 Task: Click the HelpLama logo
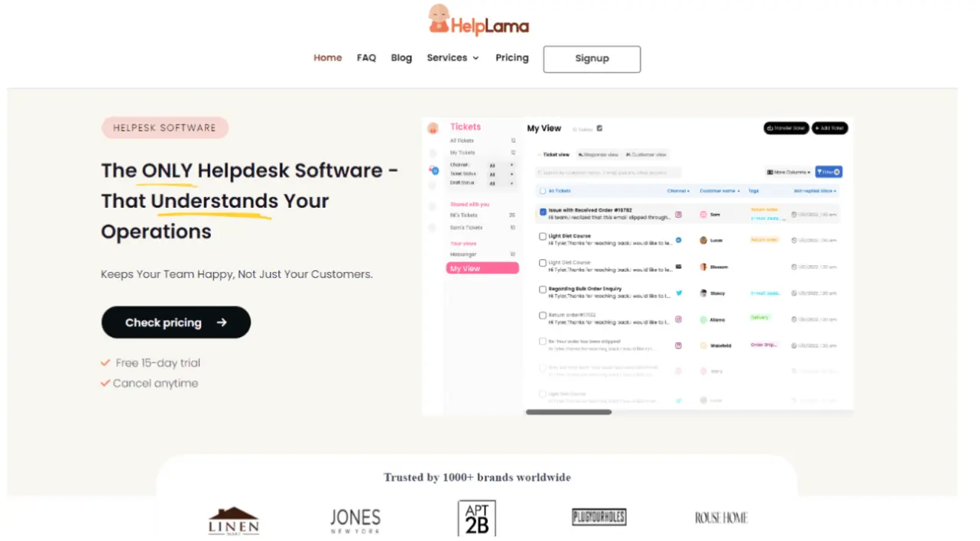[478, 20]
